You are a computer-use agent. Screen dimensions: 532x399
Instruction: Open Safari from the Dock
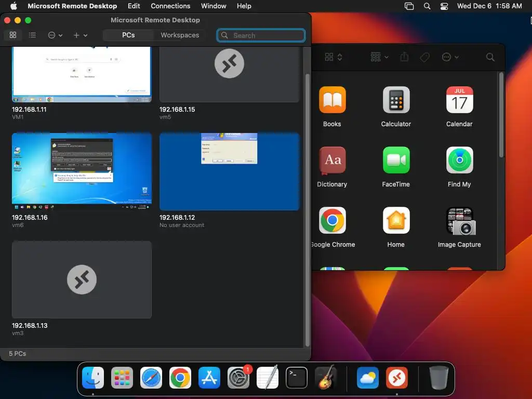[151, 378]
